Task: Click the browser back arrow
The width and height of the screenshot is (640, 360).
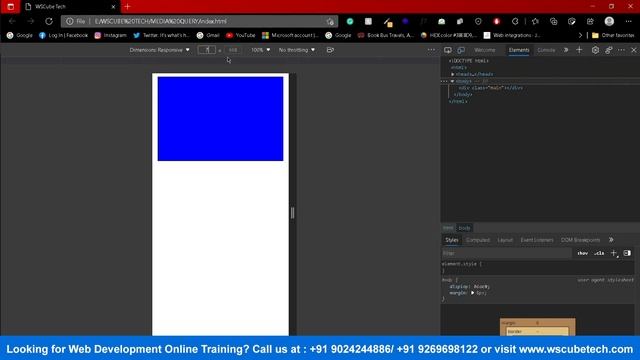Action: point(12,21)
